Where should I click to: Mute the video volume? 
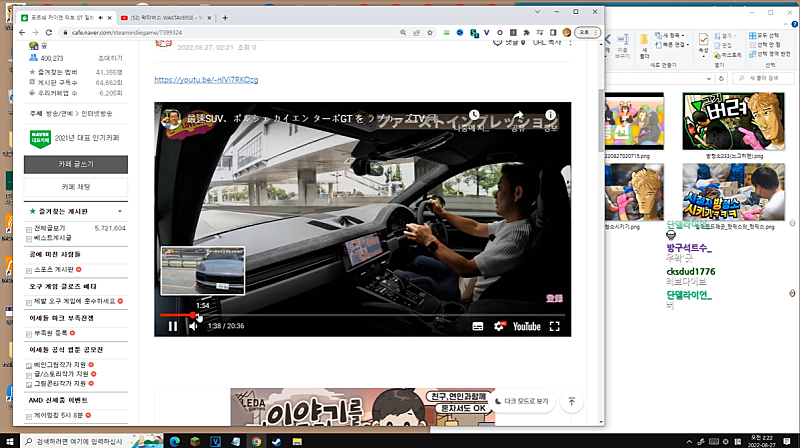coord(193,326)
